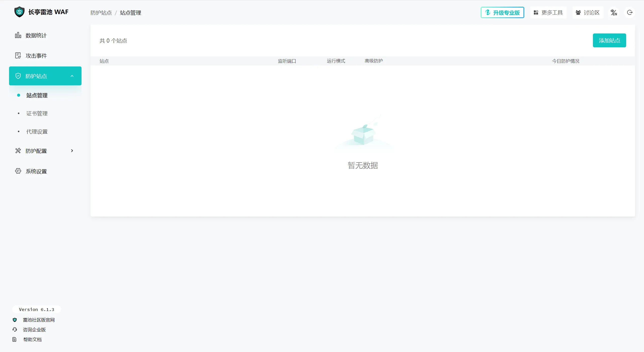This screenshot has height=352, width=644.
Task: Open the 更多工具 dropdown
Action: pyautogui.click(x=548, y=12)
